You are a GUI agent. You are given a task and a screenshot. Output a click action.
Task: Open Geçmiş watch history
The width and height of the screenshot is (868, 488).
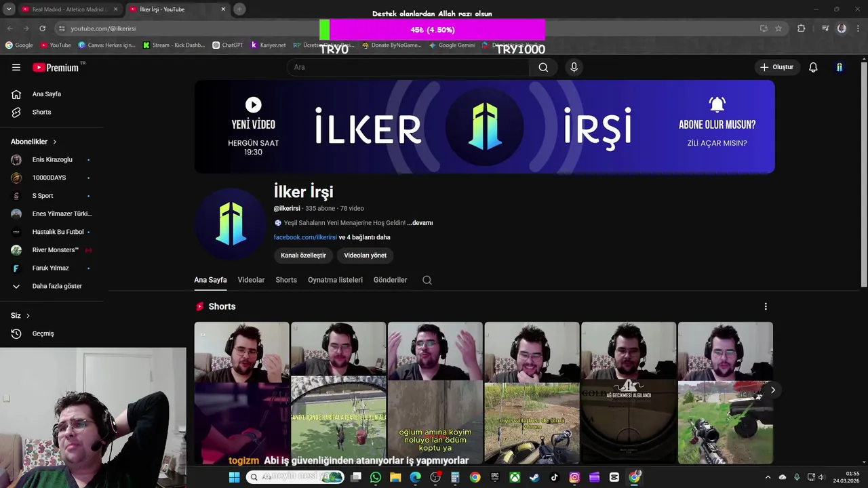(x=43, y=333)
